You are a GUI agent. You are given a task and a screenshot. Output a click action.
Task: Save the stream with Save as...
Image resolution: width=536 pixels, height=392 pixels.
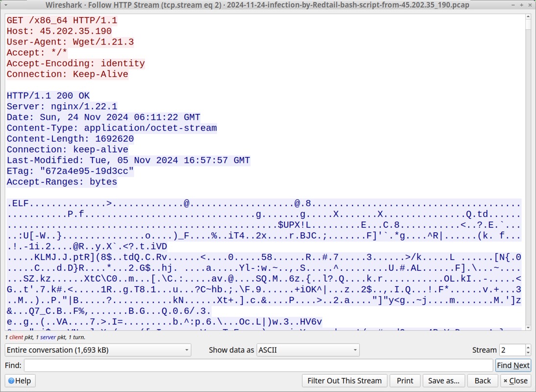443,381
